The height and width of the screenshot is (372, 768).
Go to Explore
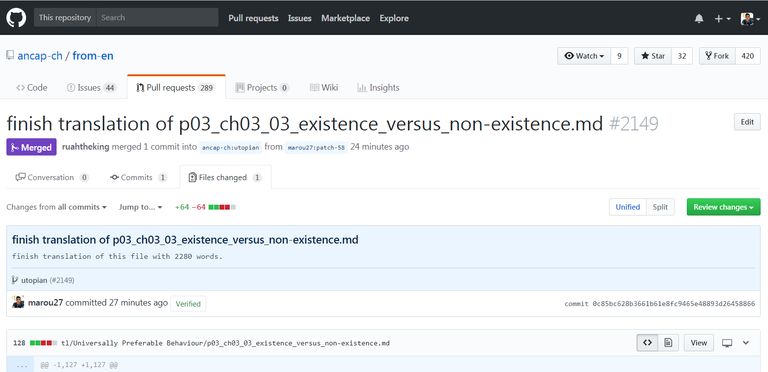point(394,18)
